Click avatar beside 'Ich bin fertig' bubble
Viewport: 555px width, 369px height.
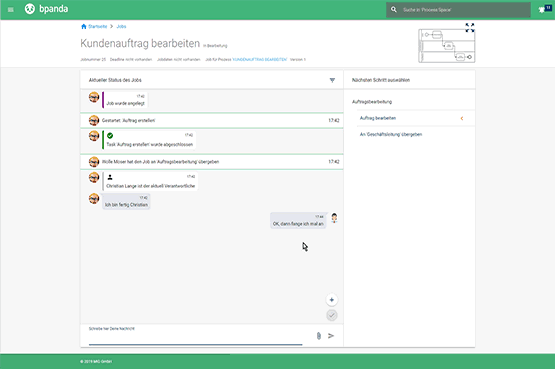[94, 198]
